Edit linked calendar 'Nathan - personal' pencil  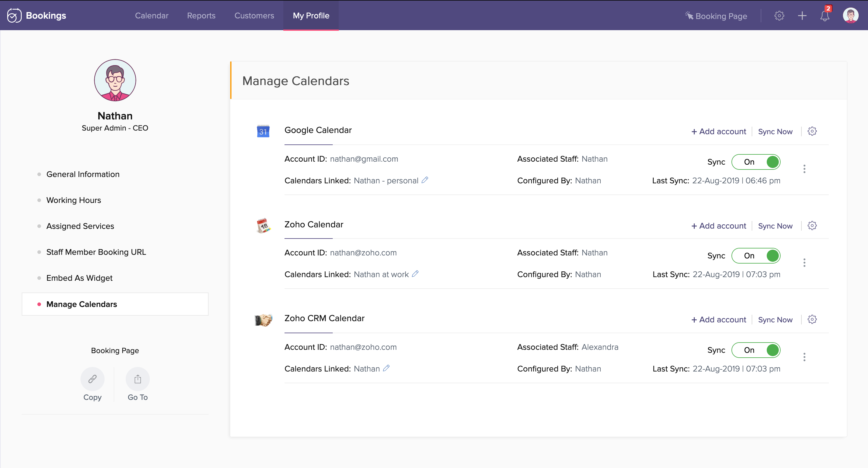coord(425,180)
